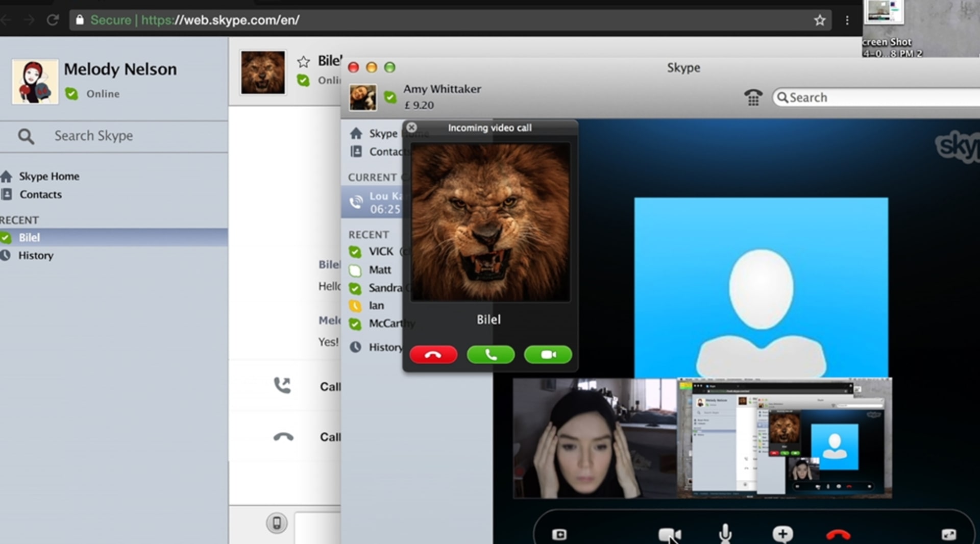Viewport: 980px width, 544px height.
Task: Click the webcam self-view thumbnail
Action: [x=595, y=438]
